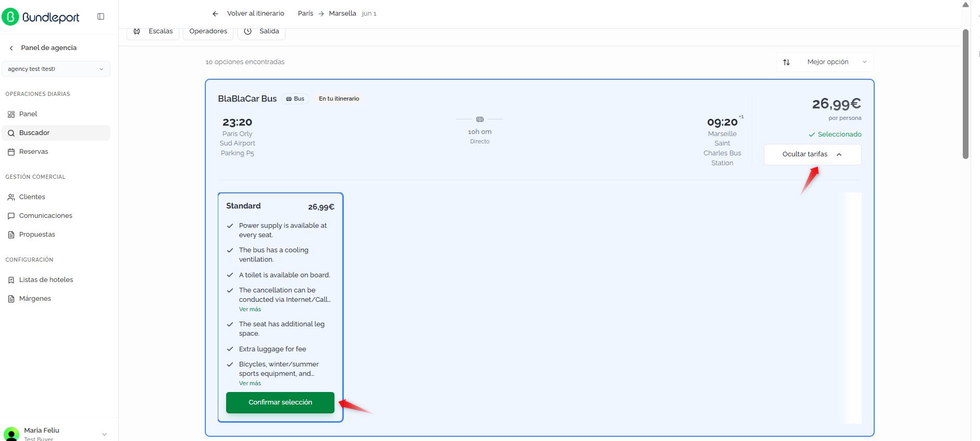Click the Bundleport logo
This screenshot has width=980, height=441.
tap(41, 17)
